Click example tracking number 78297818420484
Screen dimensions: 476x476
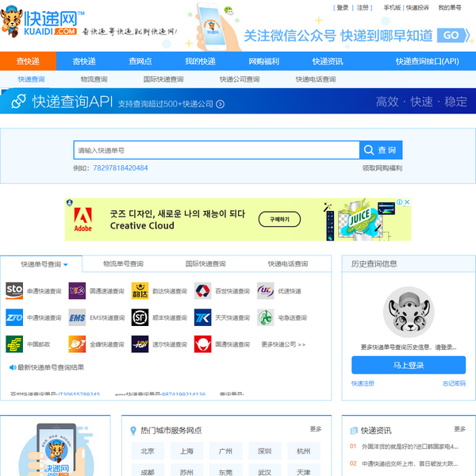[121, 168]
